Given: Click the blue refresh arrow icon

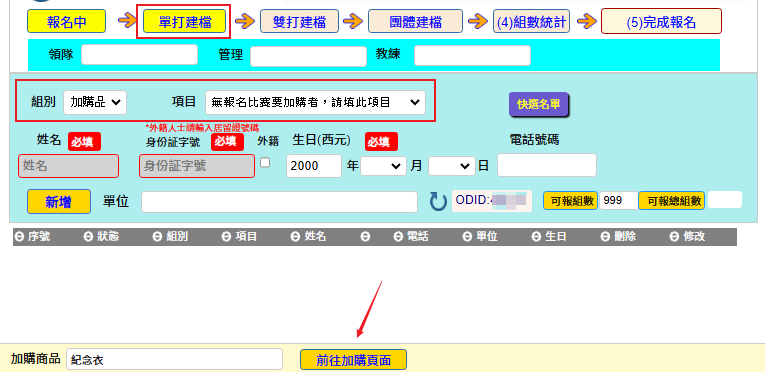Looking at the screenshot, I should coord(438,201).
